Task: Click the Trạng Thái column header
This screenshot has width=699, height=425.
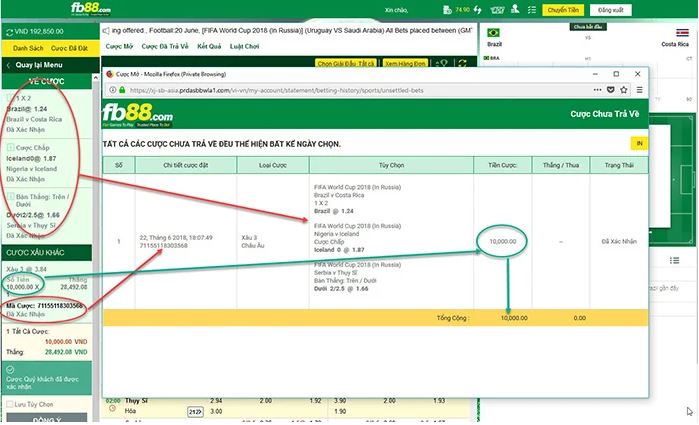Action: (619, 165)
